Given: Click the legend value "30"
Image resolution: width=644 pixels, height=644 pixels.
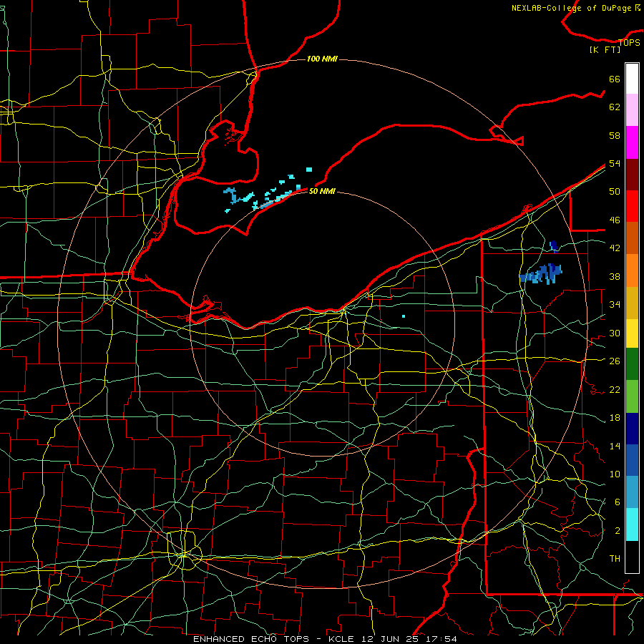Looking at the screenshot, I should click(x=615, y=333).
